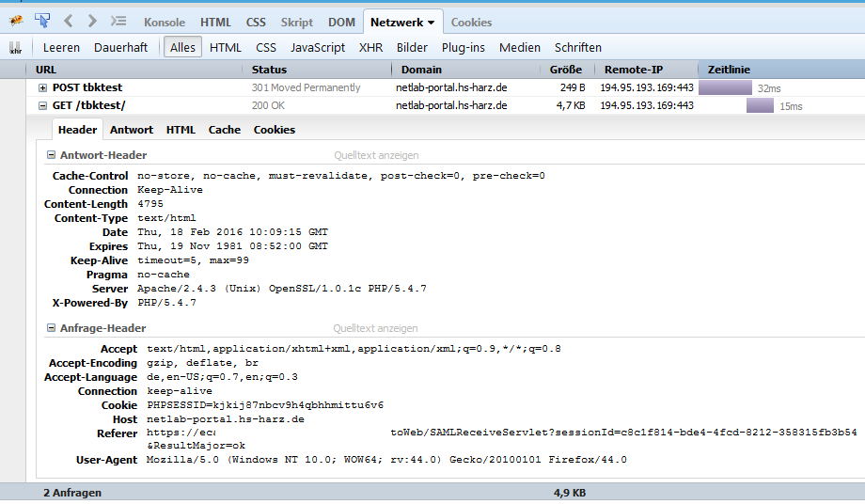
Task: Open the command line popup icon
Action: pyautogui.click(x=118, y=21)
